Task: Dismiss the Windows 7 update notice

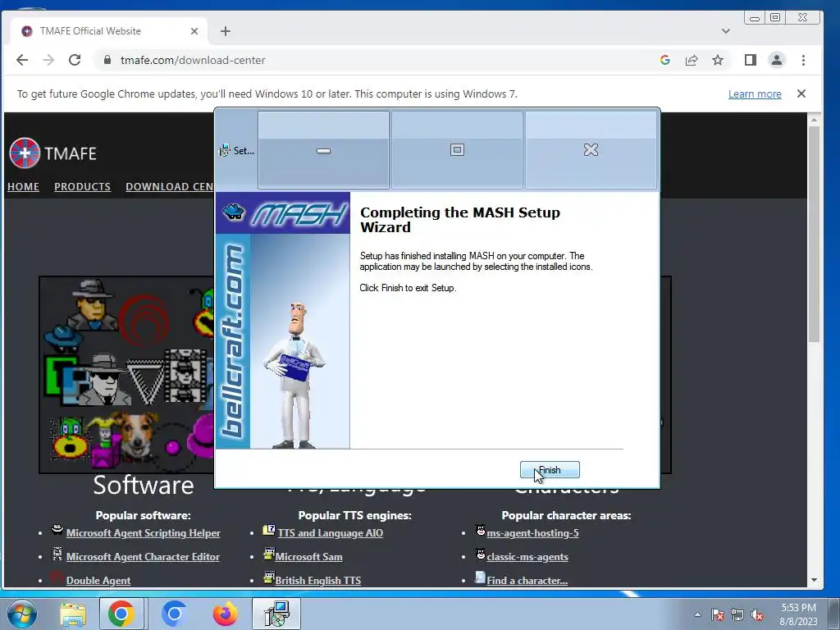Action: (x=801, y=94)
